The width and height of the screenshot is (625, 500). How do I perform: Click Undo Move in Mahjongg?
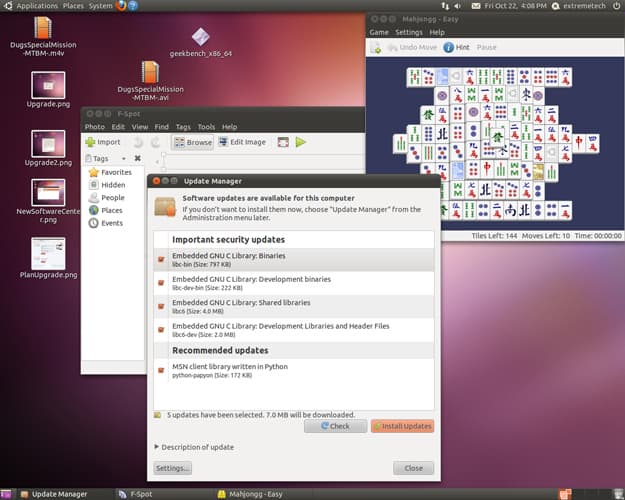[412, 47]
